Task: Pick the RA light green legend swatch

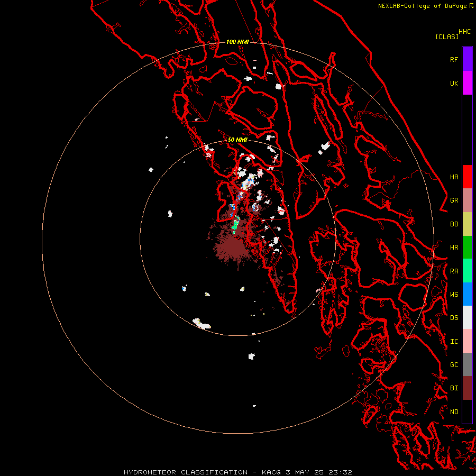Action: point(467,271)
